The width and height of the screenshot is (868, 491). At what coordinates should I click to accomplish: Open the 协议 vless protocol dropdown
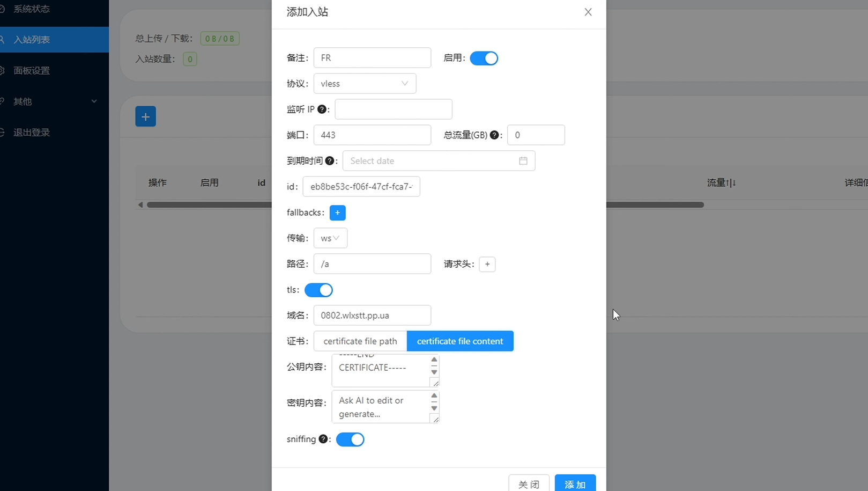pyautogui.click(x=365, y=84)
